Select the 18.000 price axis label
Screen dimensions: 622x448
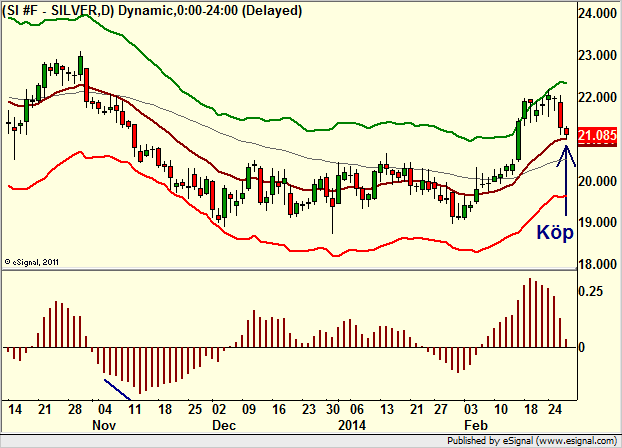click(x=597, y=264)
